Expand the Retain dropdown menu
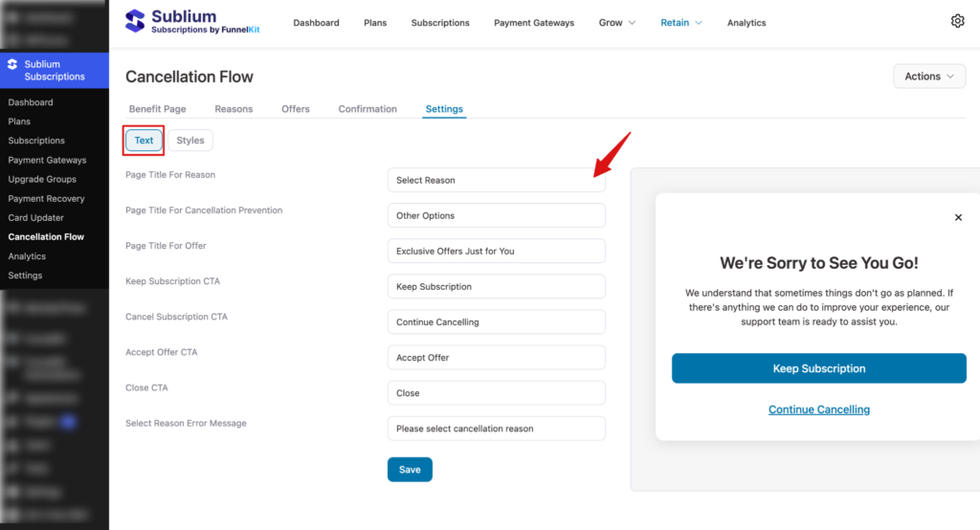The height and width of the screenshot is (530, 980). (x=681, y=23)
